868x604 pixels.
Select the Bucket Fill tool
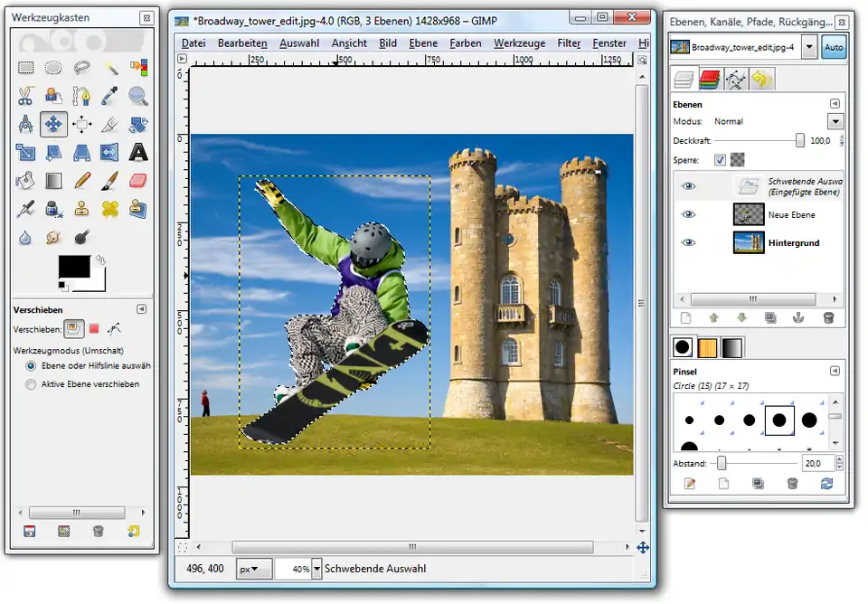pos(26,180)
